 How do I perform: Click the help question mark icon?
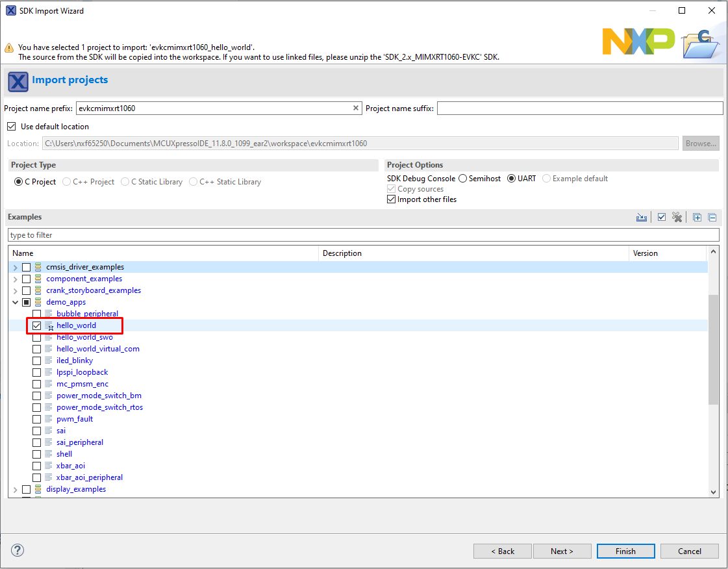pos(18,551)
